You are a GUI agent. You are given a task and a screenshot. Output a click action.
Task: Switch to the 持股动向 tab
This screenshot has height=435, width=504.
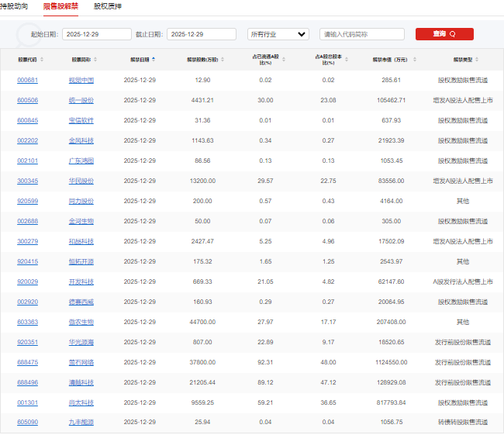tap(14, 6)
